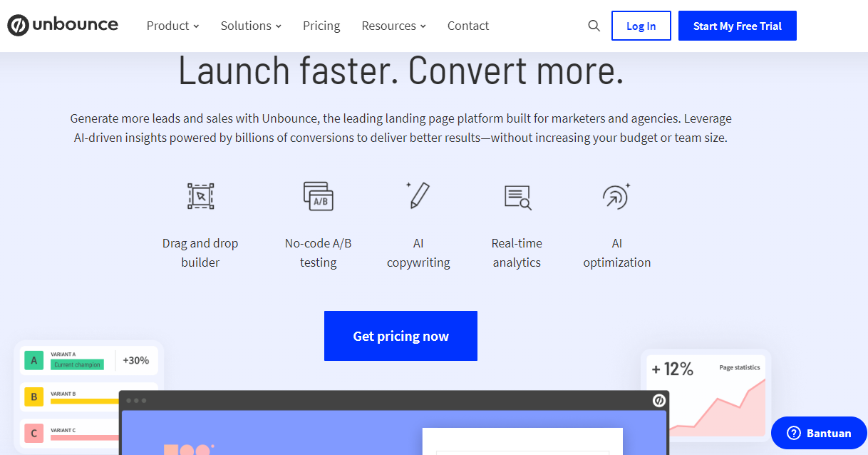868x455 pixels.
Task: Click the AI optimization target icon
Action: click(x=616, y=196)
